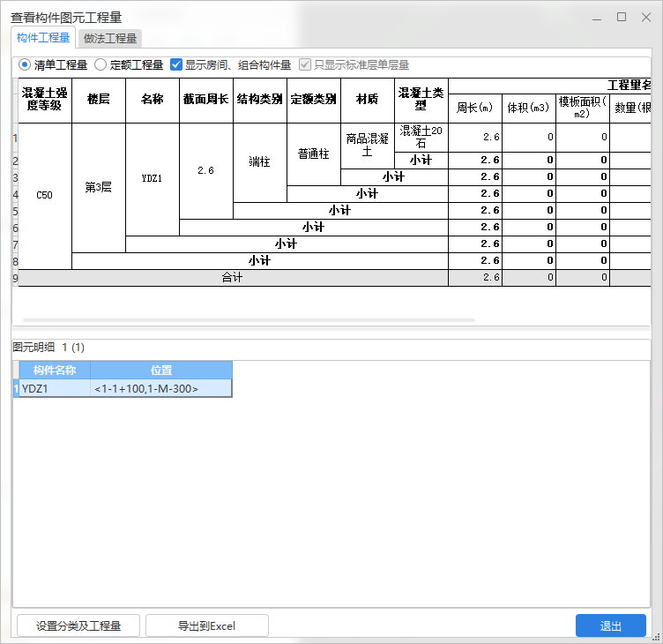This screenshot has width=663, height=644.
Task: Click the 退出 button
Action: (x=611, y=625)
